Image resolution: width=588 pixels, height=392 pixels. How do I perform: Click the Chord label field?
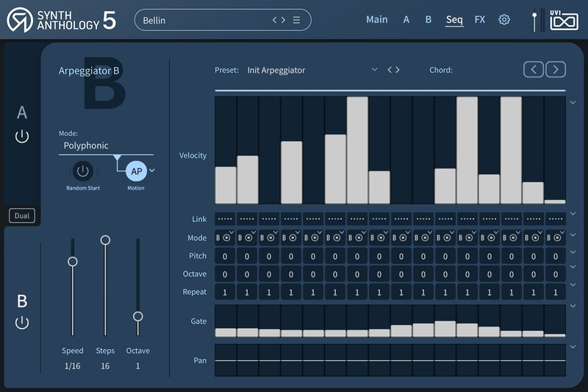pos(441,70)
